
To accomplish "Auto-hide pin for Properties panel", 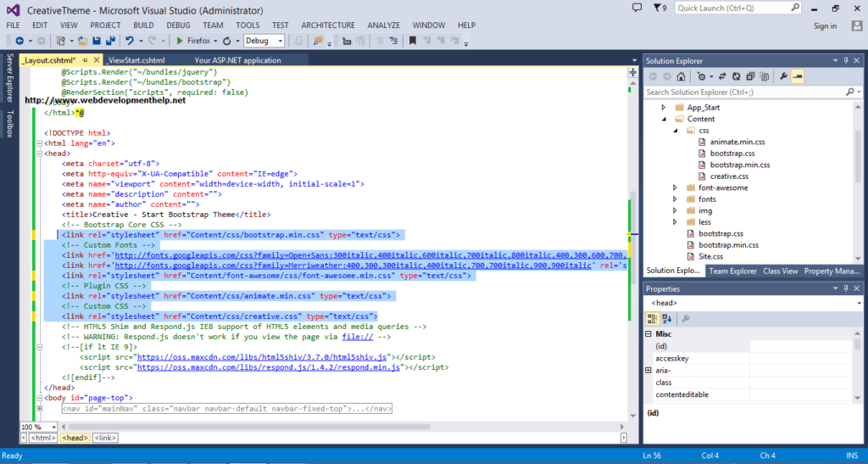I will [846, 288].
